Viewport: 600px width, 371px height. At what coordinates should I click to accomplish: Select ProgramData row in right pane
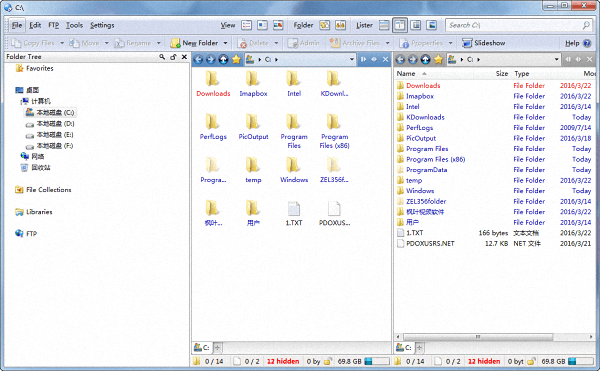pos(494,170)
